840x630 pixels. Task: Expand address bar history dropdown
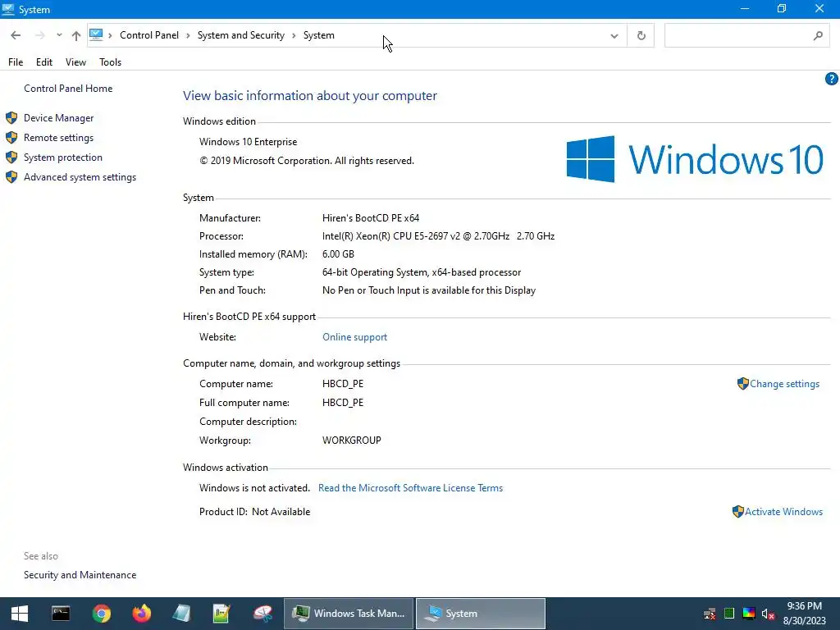click(614, 36)
